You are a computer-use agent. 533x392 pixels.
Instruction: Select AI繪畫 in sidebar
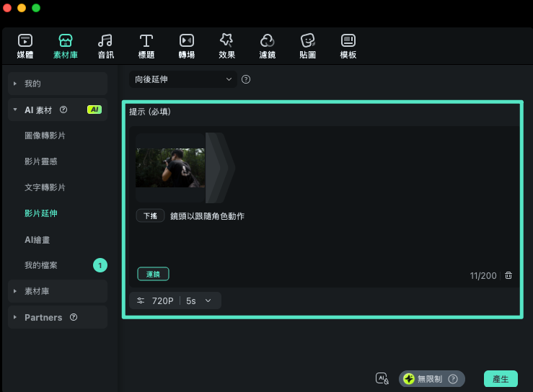pyautogui.click(x=38, y=240)
